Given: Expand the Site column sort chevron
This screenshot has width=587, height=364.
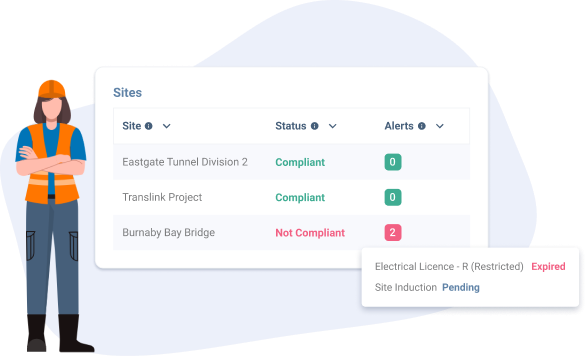Looking at the screenshot, I should point(167,126).
